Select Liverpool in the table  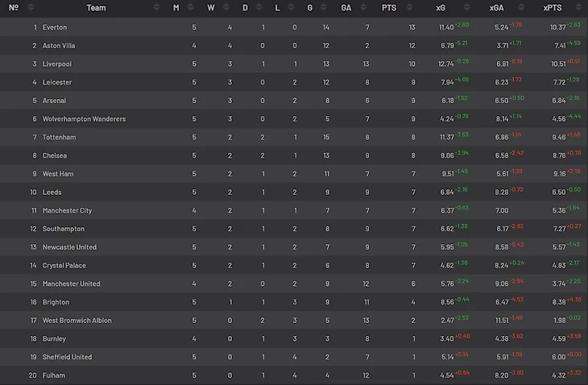(57, 64)
